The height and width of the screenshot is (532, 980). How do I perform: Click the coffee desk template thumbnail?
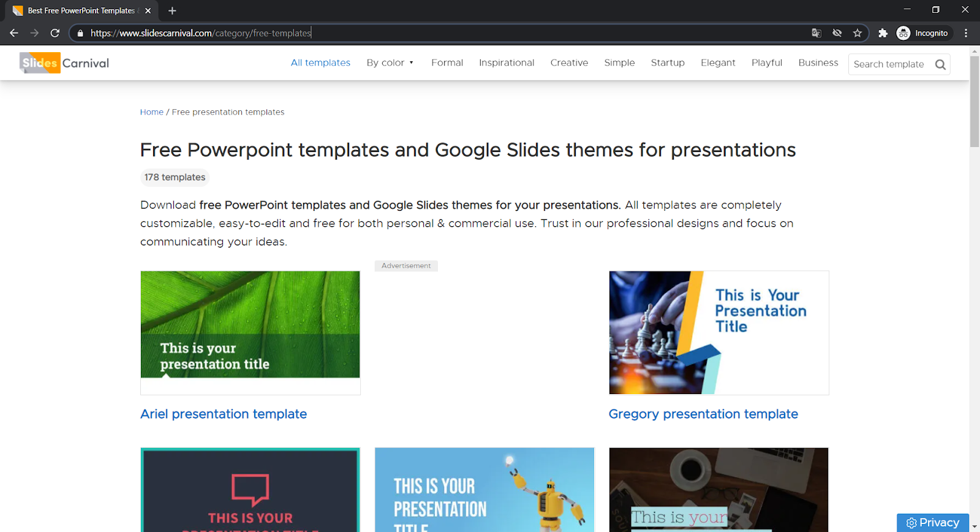(x=719, y=490)
